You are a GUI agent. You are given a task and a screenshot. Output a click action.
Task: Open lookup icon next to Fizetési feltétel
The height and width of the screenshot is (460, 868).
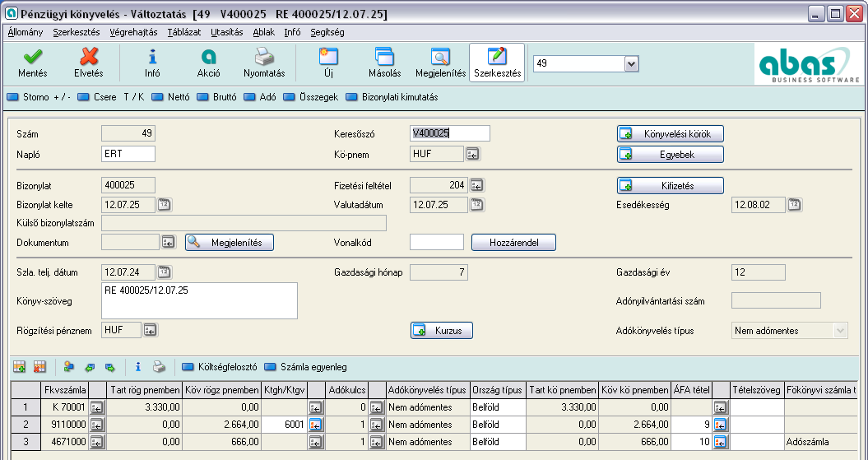(x=477, y=185)
